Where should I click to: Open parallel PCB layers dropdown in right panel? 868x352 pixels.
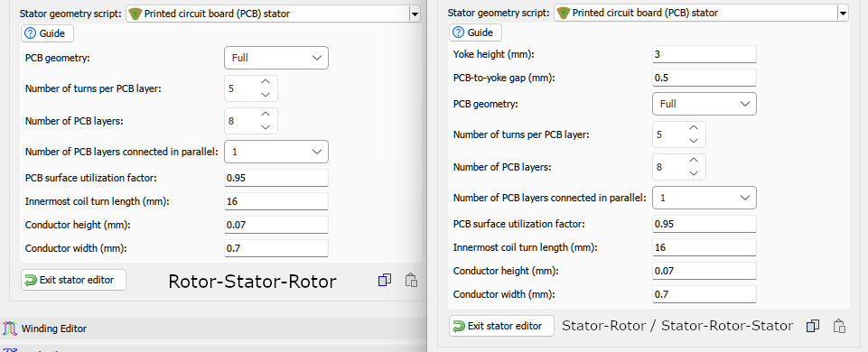(x=705, y=198)
